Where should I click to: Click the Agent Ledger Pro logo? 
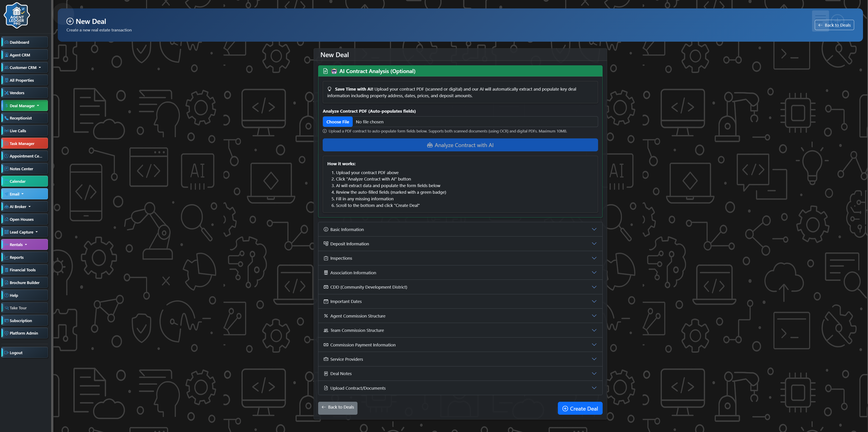(x=17, y=15)
